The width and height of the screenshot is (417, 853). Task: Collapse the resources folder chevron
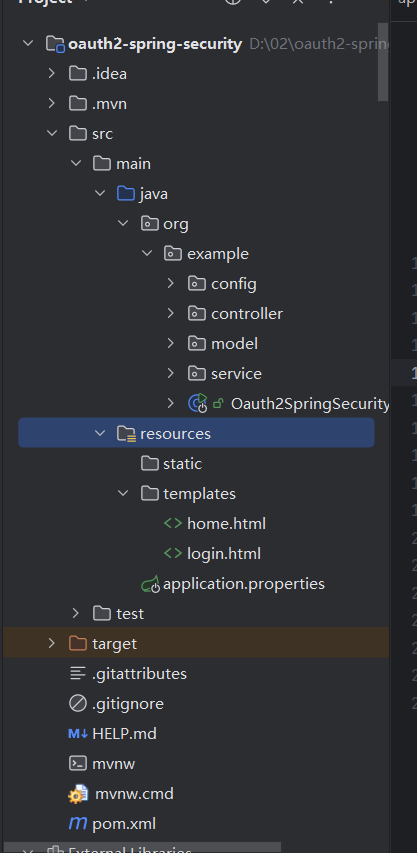(x=99, y=433)
